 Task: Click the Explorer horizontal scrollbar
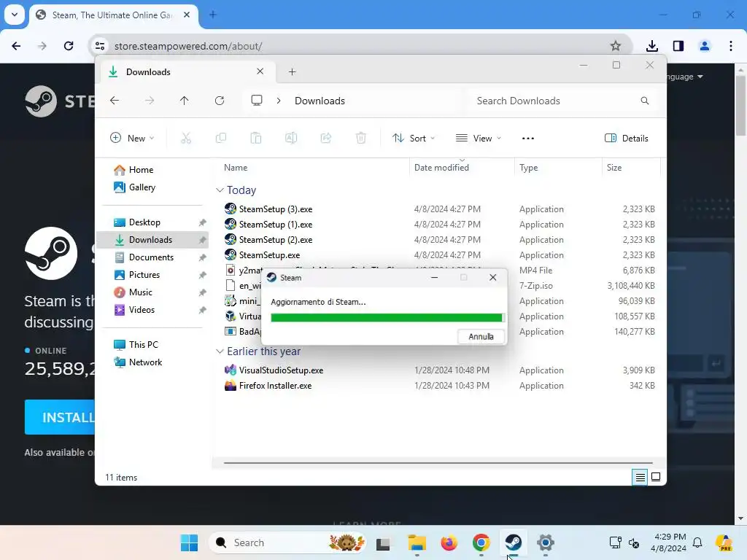[438, 462]
